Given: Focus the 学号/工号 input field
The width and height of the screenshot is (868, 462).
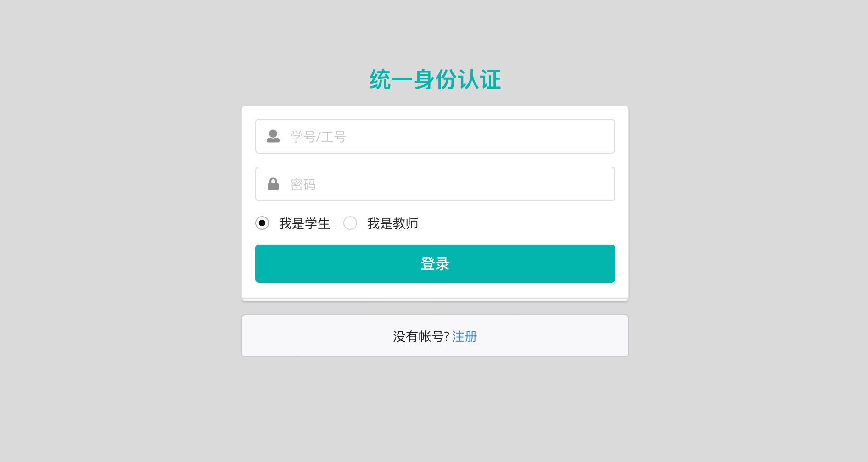Looking at the screenshot, I should click(435, 136).
